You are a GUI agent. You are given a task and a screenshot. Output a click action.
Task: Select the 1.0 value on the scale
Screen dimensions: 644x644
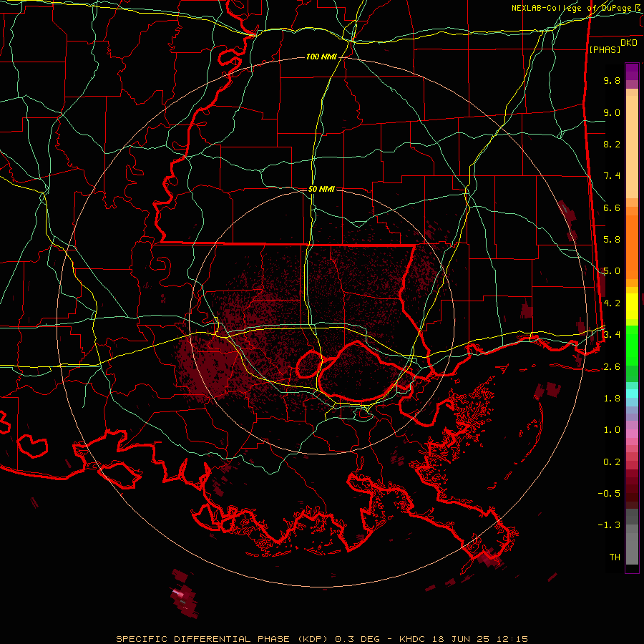tap(612, 430)
